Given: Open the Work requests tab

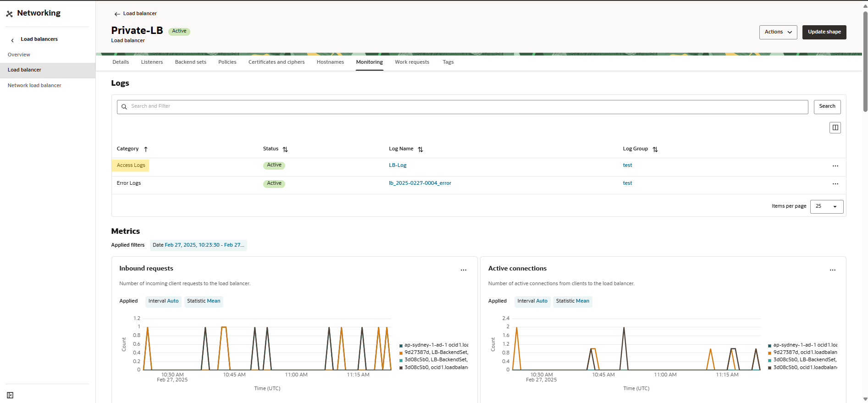Looking at the screenshot, I should pos(412,62).
